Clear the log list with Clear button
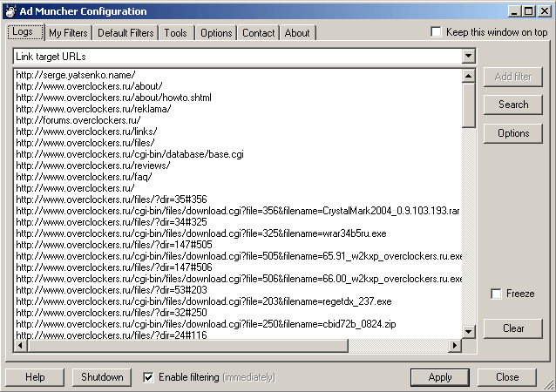The height and width of the screenshot is (392, 556). tap(513, 328)
